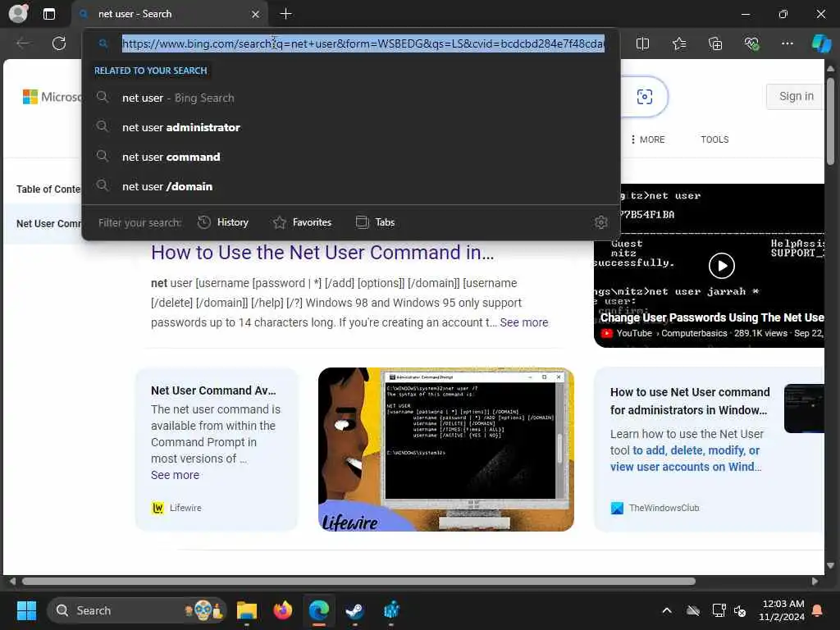Open a new tab with plus button
Screen dimensions: 840x630
(x=286, y=14)
